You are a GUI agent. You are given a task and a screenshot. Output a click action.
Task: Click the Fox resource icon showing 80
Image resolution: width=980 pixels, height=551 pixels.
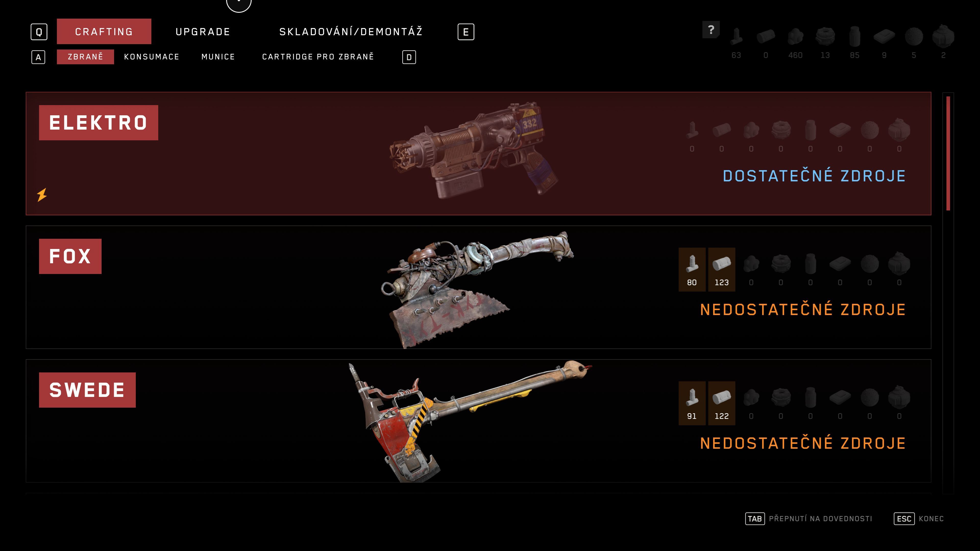(x=692, y=270)
